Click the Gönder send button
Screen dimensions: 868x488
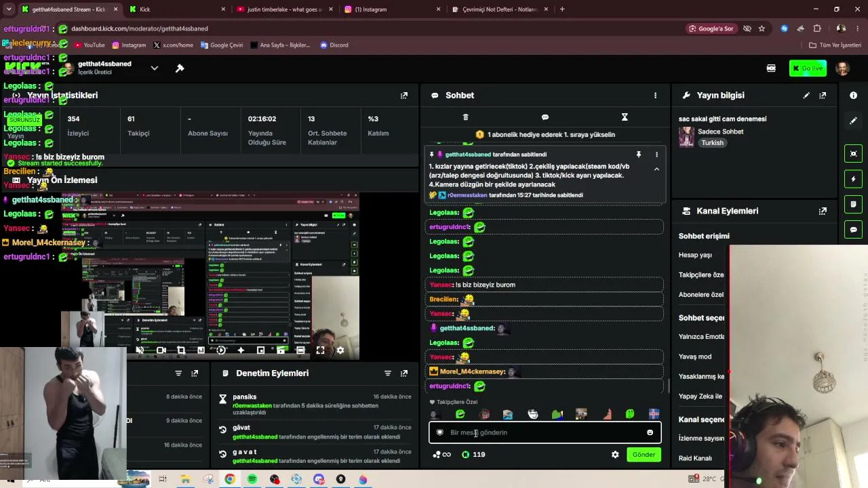point(644,455)
